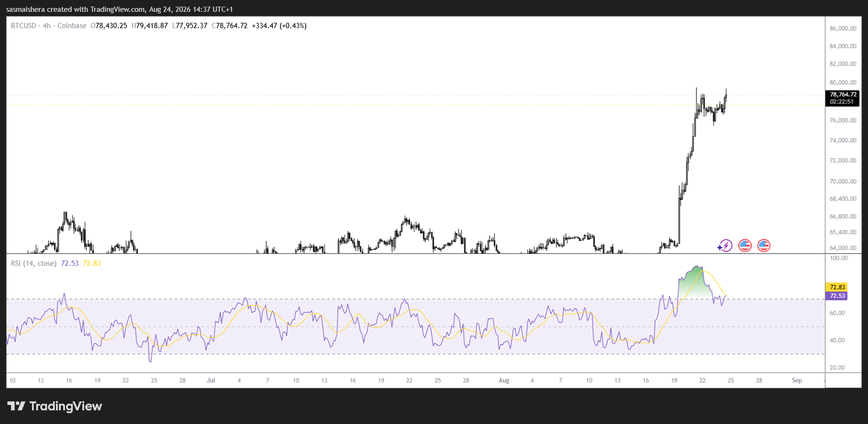Click the yellow 72.83 RSI axis label
Screen dimensions: 868x424
click(837, 287)
